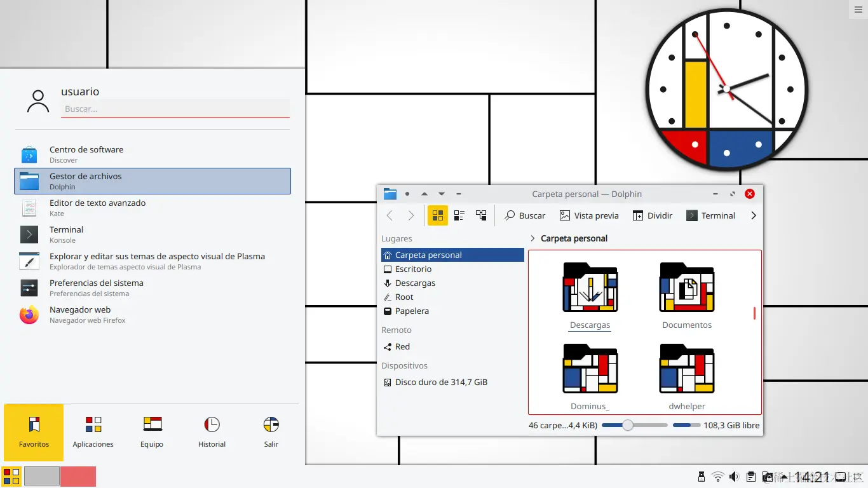Switch Dolphin to details tree view
The height and width of the screenshot is (488, 868).
[481, 215]
